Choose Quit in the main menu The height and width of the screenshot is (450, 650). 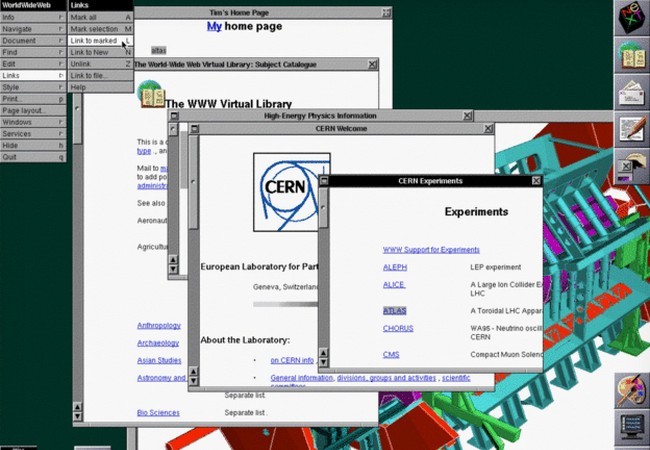33,157
